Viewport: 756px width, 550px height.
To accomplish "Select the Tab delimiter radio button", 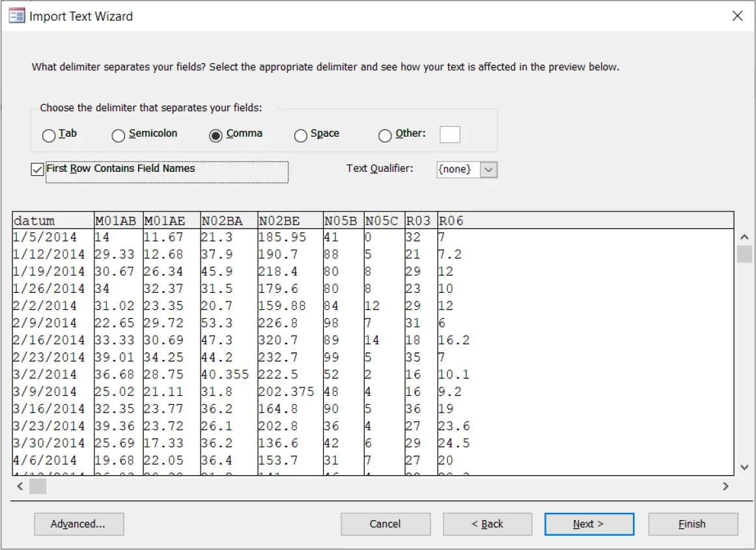I will [x=49, y=135].
